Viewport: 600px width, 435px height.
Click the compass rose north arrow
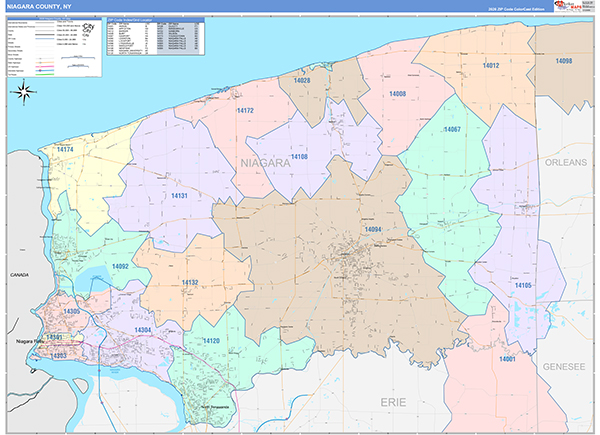click(x=24, y=95)
